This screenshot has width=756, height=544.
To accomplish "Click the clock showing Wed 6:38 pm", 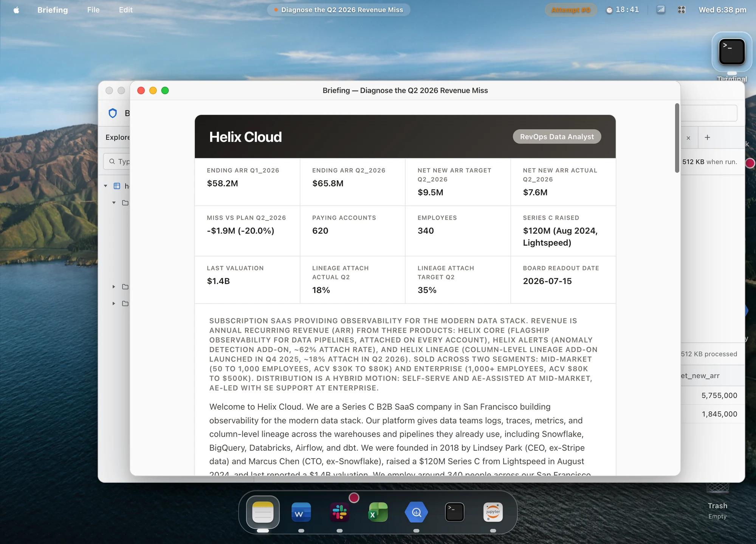I will click(722, 10).
